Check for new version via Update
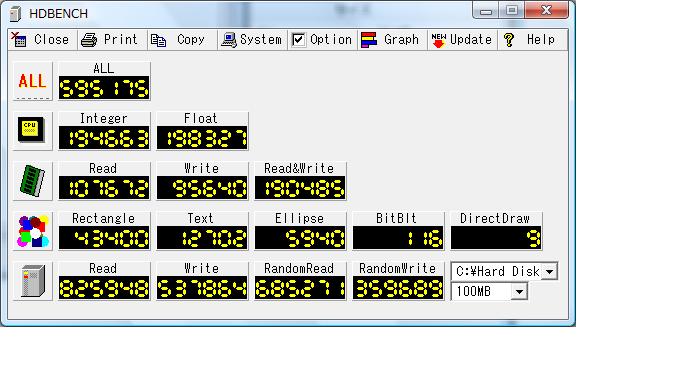Viewport: 683px width, 384px height. pyautogui.click(x=462, y=40)
